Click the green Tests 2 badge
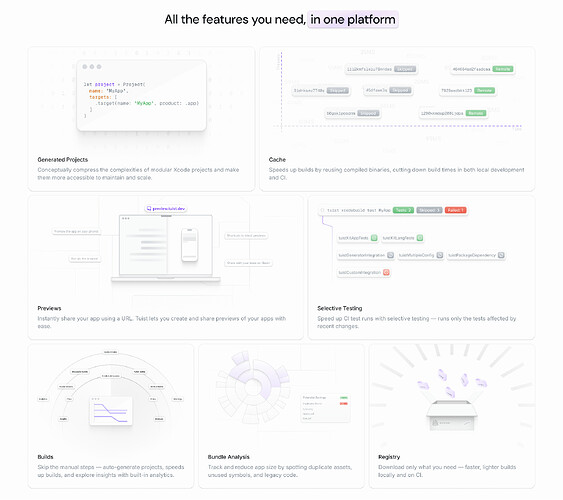 (x=403, y=210)
